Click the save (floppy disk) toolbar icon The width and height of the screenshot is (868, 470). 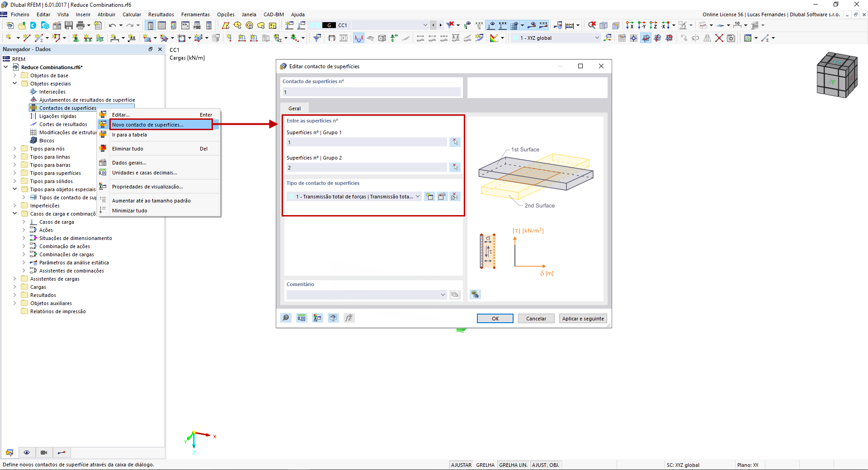coord(69,25)
